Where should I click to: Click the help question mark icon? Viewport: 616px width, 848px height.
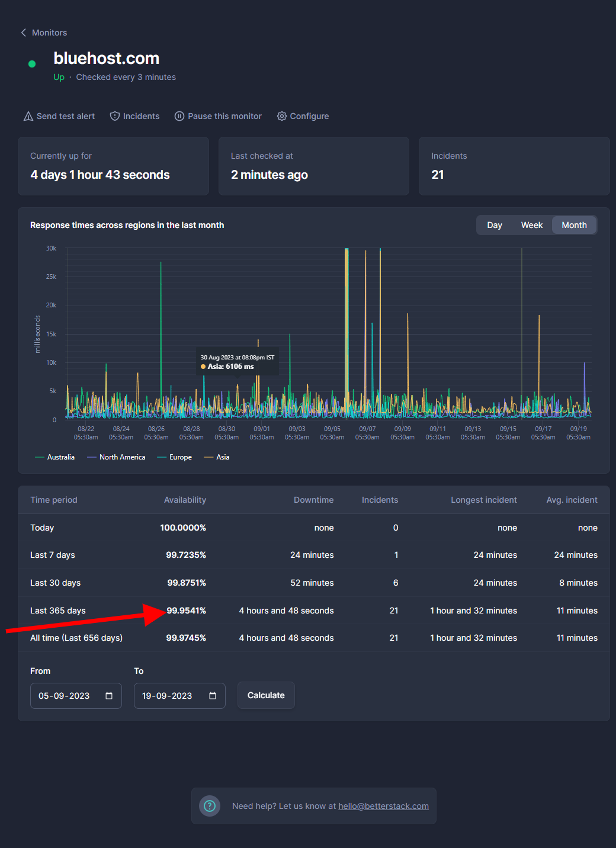[x=210, y=806]
